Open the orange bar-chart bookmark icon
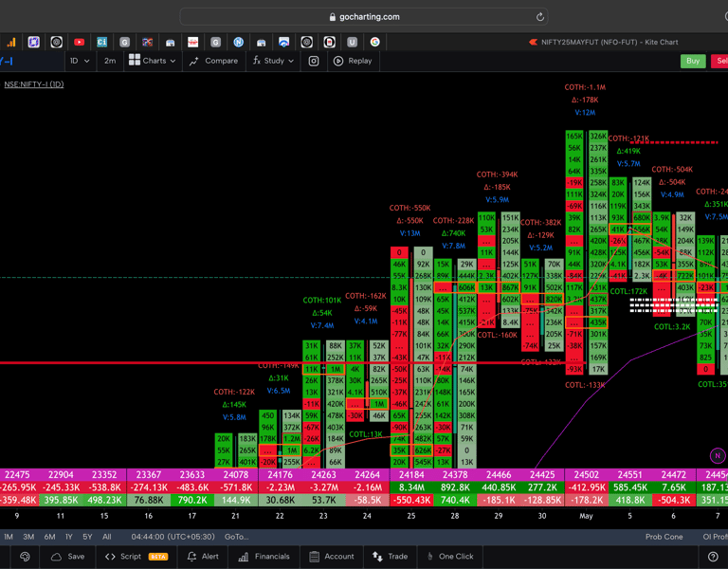This screenshot has height=569, width=728. click(x=11, y=43)
